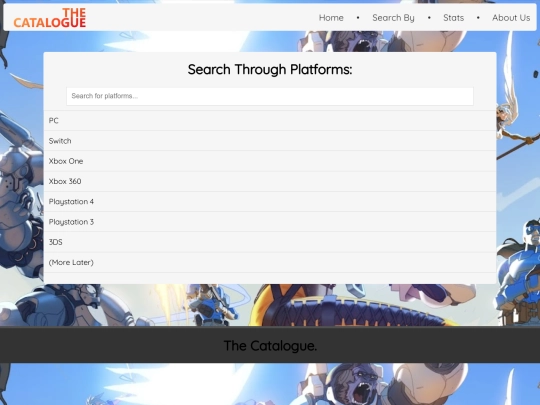Pick Playstation 4 in the platforms list
The width and height of the screenshot is (540, 405).
tap(270, 202)
